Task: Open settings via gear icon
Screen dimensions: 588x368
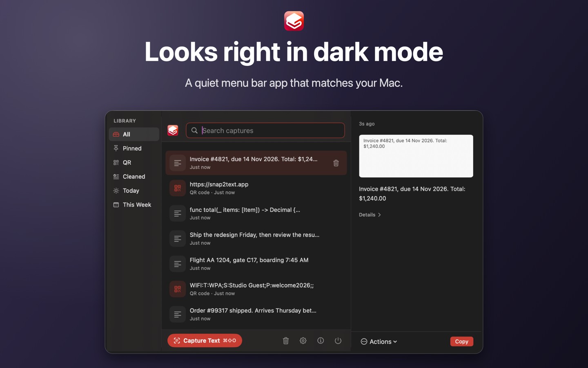Action: coord(303,341)
